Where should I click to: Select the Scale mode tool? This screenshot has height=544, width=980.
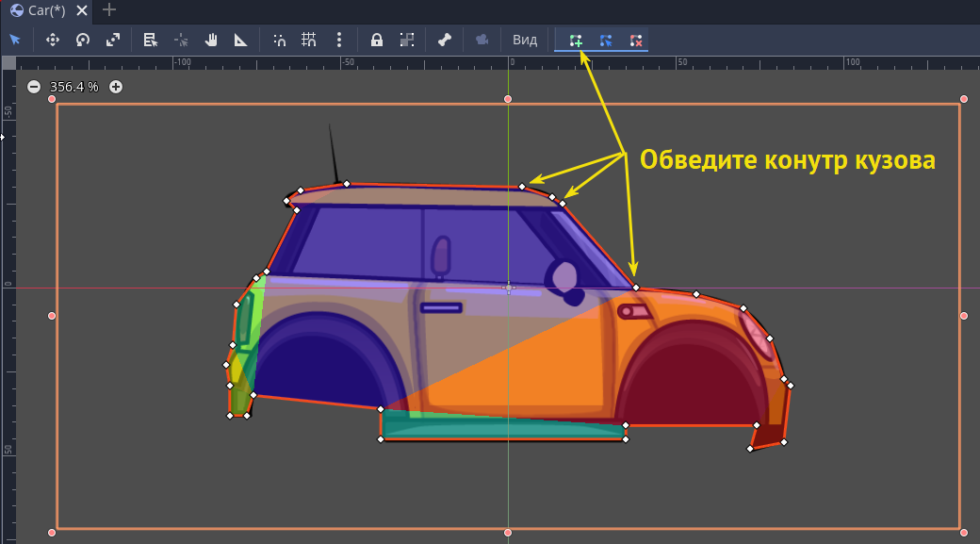113,40
